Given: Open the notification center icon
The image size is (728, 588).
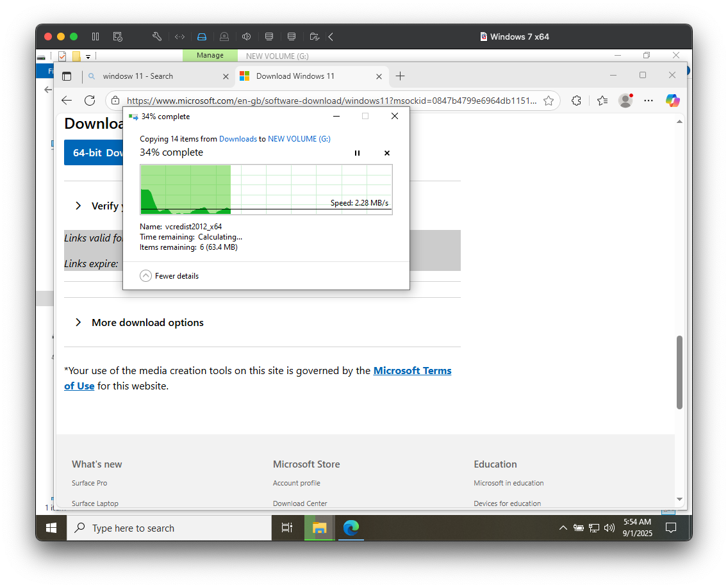Looking at the screenshot, I should coord(671,528).
